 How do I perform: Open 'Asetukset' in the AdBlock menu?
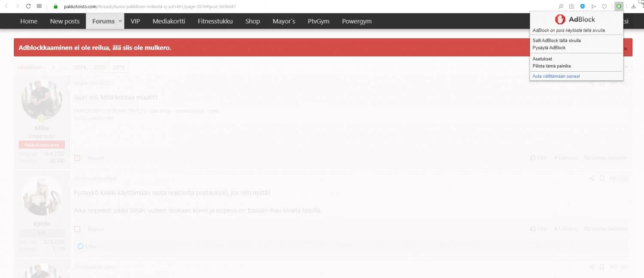coord(542,59)
